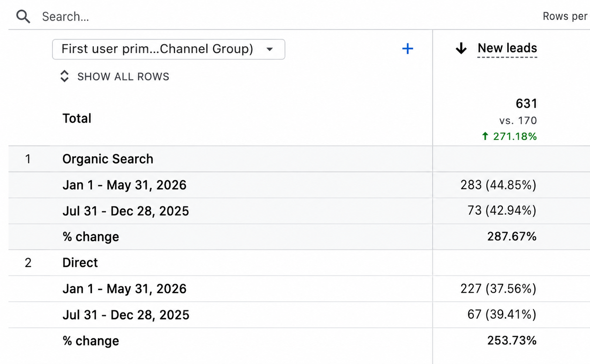The width and height of the screenshot is (590, 364).
Task: Click row number 2
Action: pyautogui.click(x=28, y=263)
